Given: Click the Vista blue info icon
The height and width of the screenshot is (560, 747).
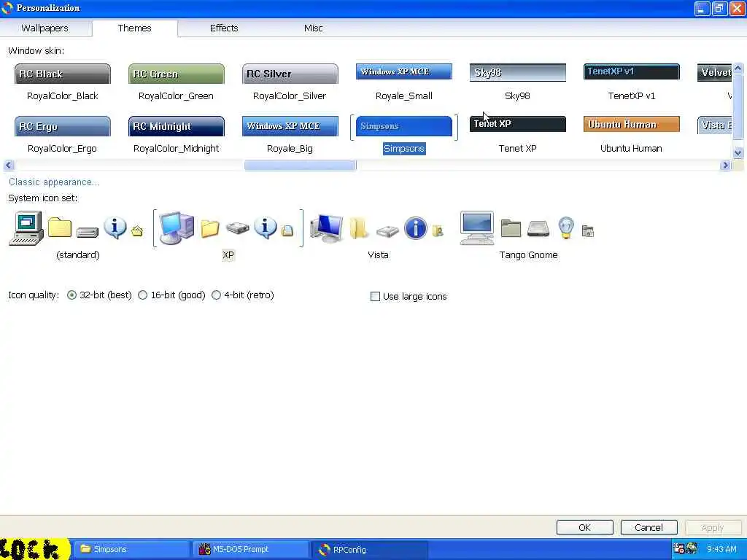Looking at the screenshot, I should click(415, 228).
